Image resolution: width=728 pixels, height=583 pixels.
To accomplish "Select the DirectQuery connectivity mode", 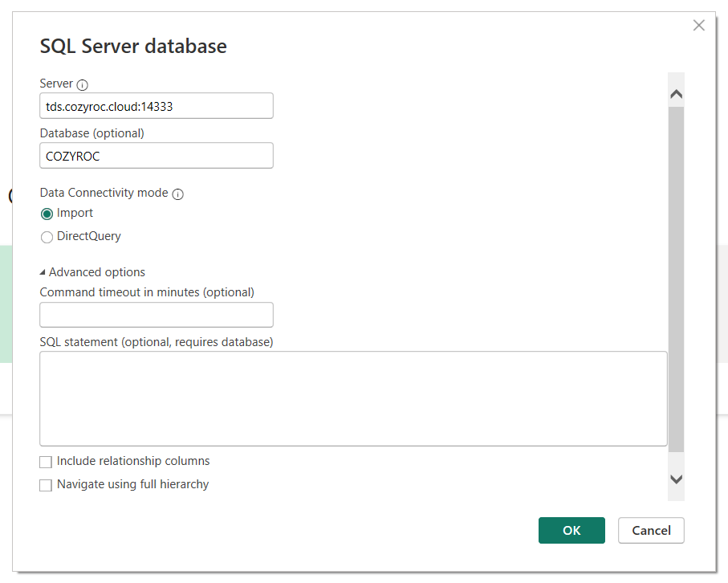I will point(47,237).
